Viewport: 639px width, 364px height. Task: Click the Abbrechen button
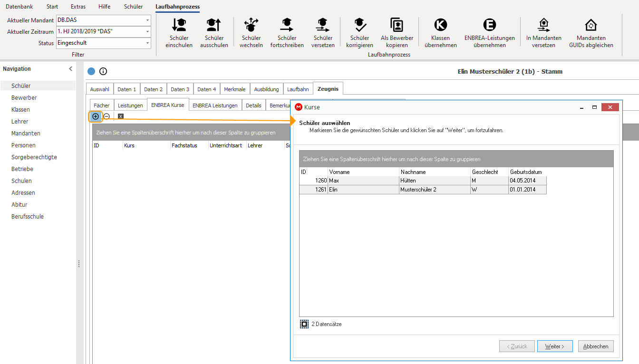tap(596, 346)
